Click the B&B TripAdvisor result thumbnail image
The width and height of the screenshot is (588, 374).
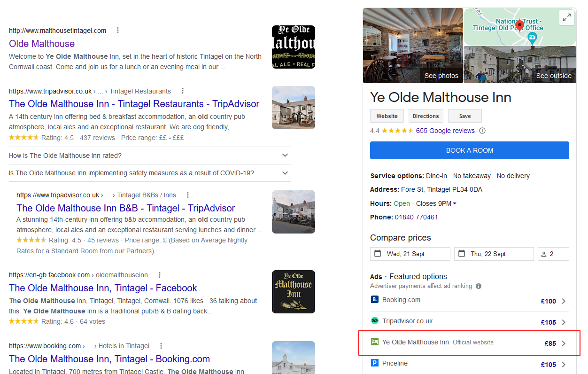pyautogui.click(x=294, y=212)
